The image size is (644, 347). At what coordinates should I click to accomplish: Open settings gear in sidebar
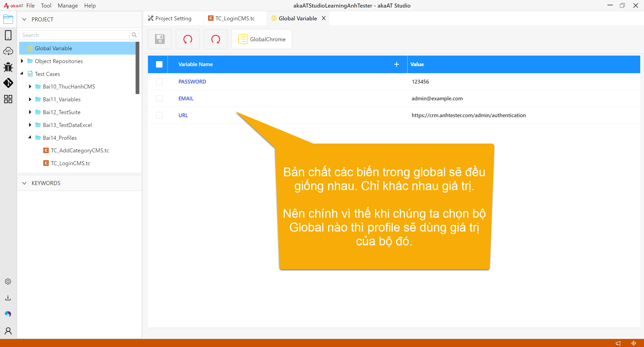point(8,281)
